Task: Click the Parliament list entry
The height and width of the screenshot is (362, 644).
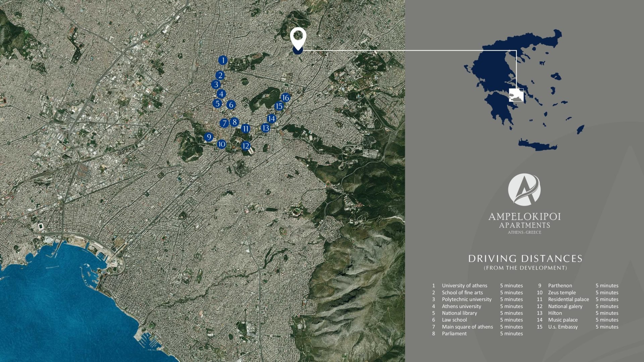Action: click(x=454, y=334)
